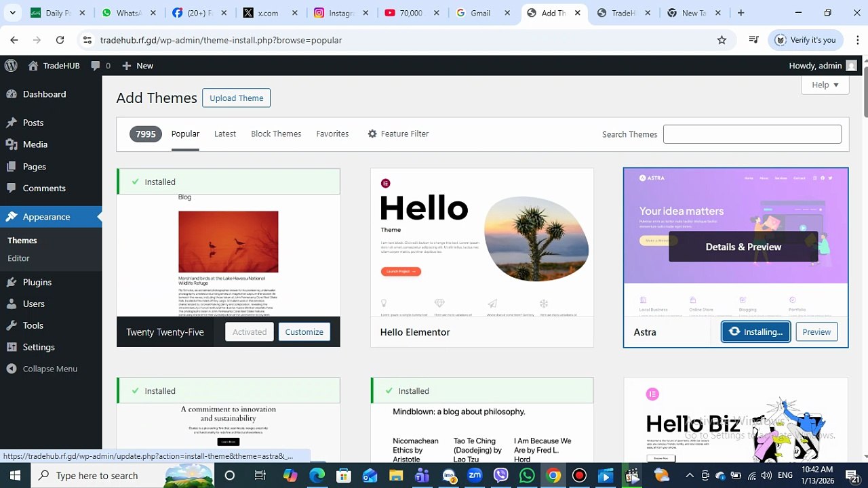Switch to the Instagram browser tab
Screen dimensions: 868x488
click(338, 13)
